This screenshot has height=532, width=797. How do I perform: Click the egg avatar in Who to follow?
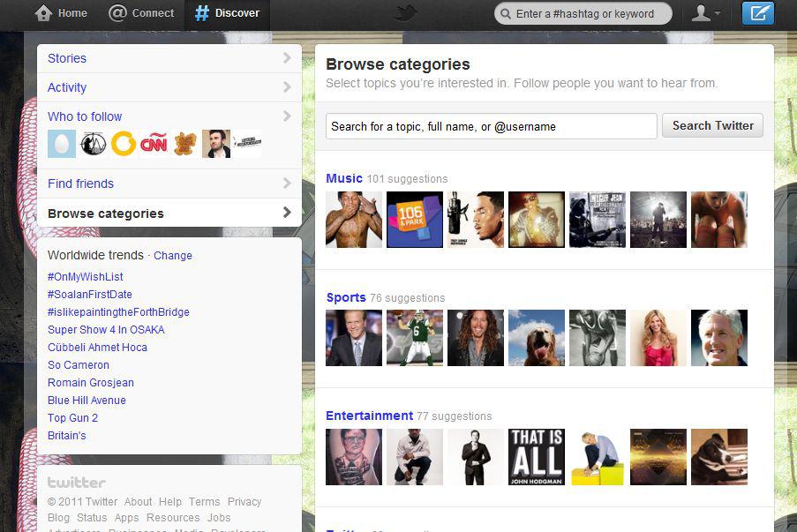click(x=62, y=144)
